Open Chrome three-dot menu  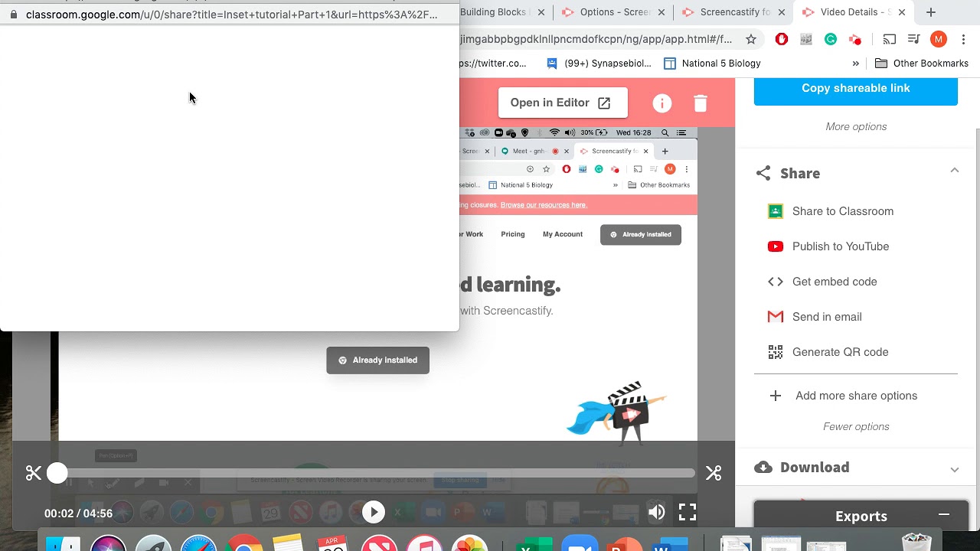pos(963,39)
